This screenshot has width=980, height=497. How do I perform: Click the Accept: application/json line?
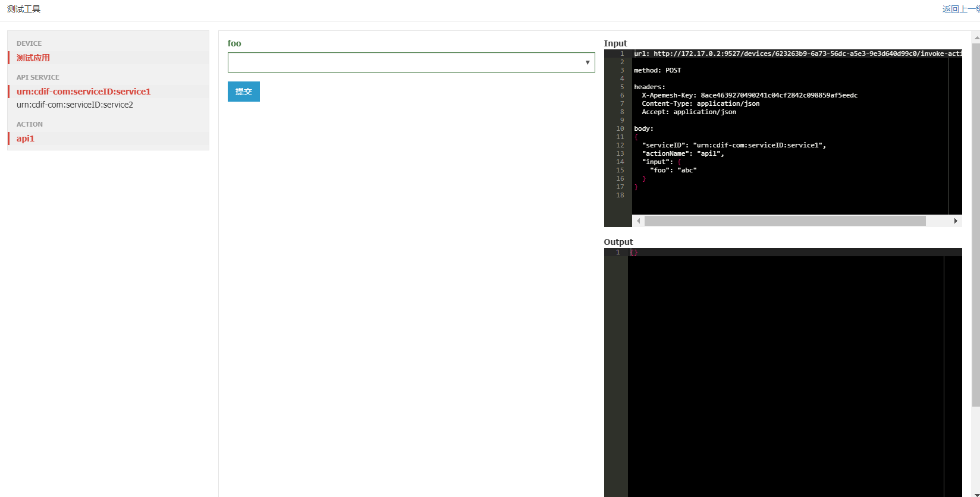click(689, 112)
